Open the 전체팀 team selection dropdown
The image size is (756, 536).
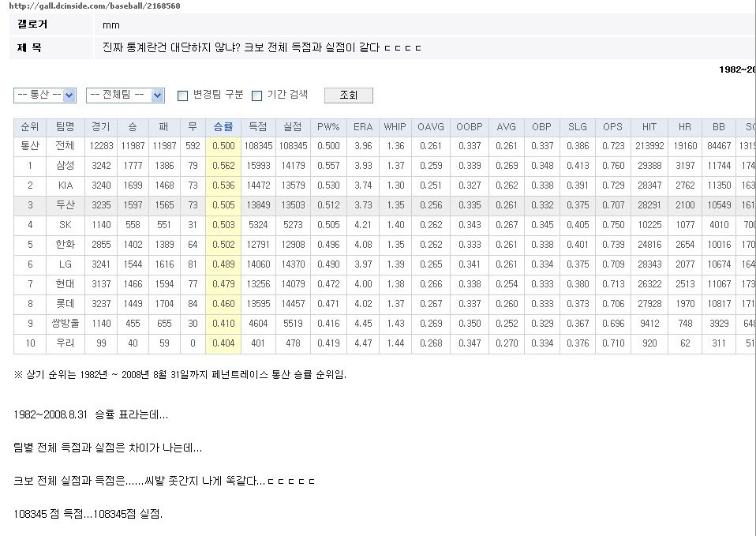tap(126, 95)
